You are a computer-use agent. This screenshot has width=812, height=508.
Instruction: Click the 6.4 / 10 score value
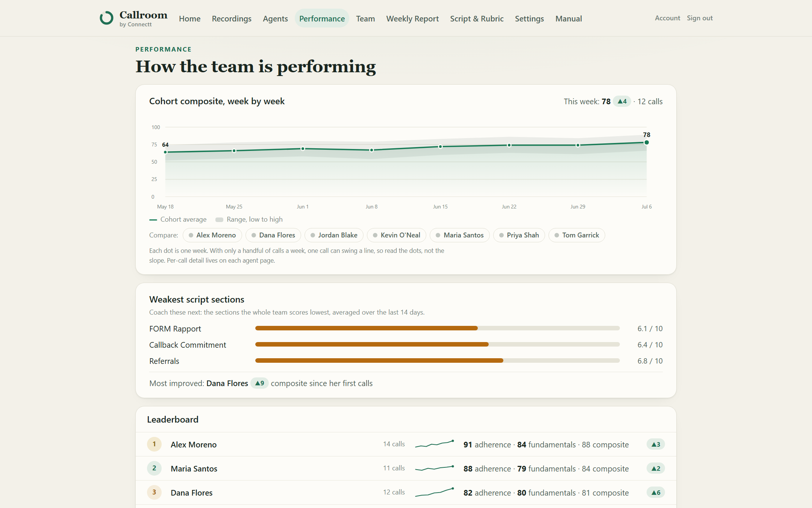point(650,345)
